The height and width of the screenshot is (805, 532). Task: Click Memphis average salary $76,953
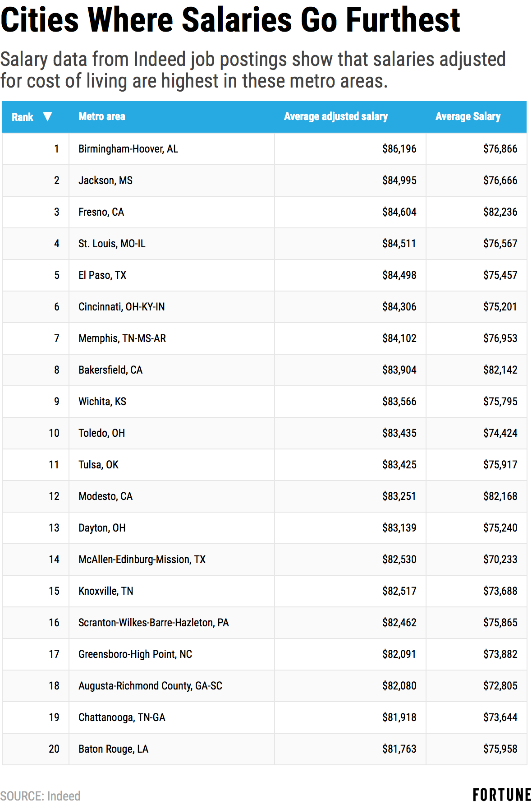click(500, 338)
